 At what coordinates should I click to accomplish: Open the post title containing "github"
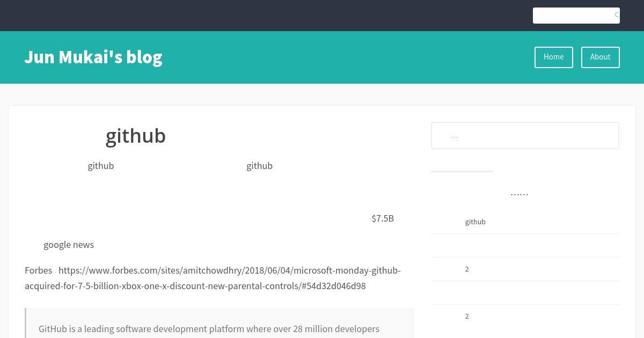pos(136,136)
